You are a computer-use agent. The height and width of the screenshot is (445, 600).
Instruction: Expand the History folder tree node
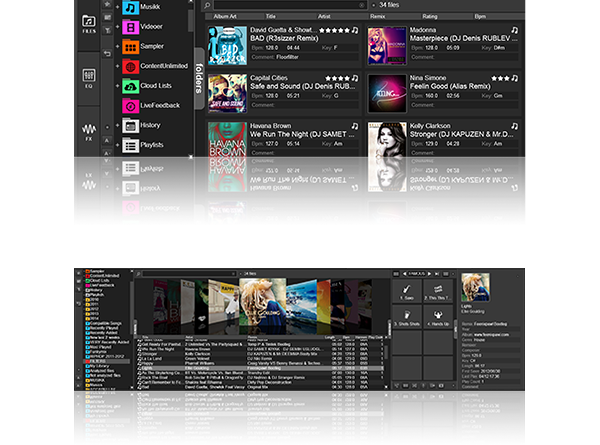coord(117,125)
